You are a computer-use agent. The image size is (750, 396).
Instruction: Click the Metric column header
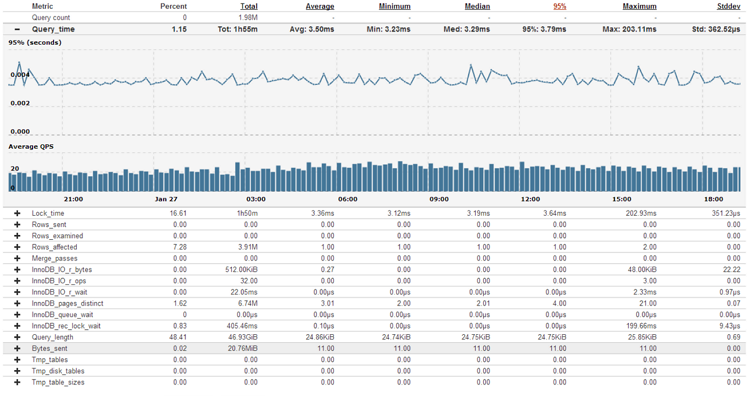point(43,6)
